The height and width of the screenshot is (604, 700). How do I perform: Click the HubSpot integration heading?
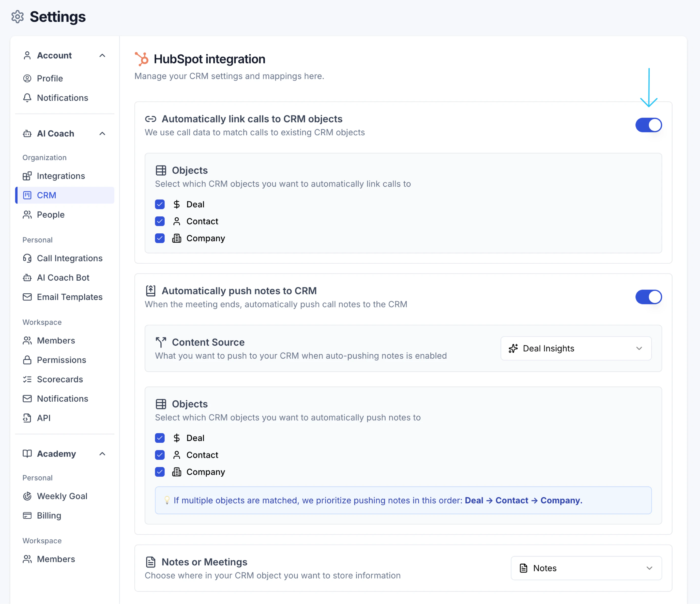point(209,59)
